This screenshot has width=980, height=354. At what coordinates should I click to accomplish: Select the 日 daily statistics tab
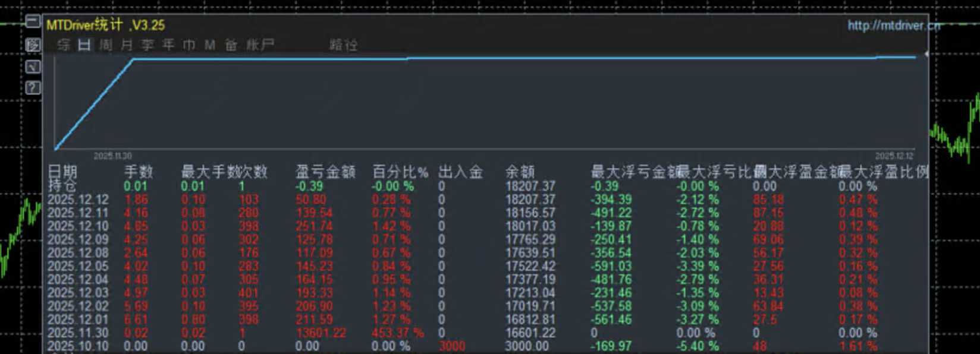84,45
